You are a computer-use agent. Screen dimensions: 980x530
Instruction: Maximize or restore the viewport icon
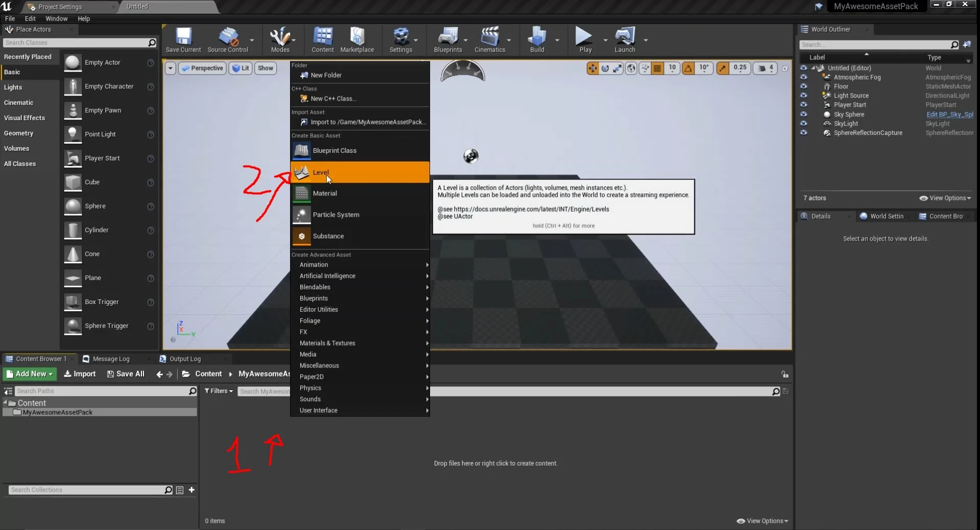785,68
